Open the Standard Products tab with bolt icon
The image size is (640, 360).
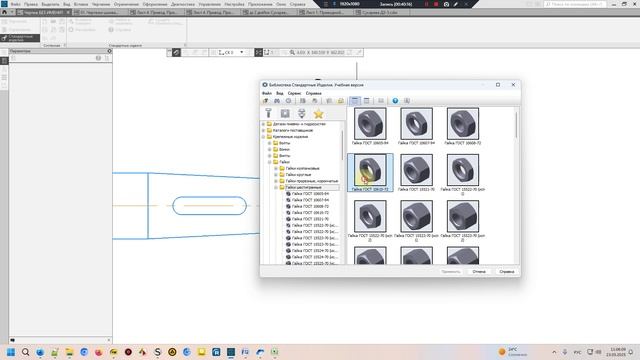click(268, 113)
